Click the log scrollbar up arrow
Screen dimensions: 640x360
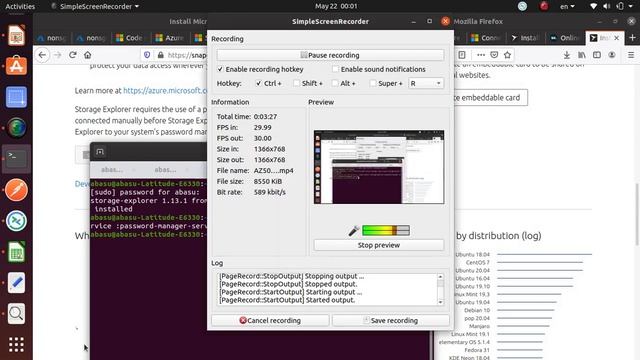point(440,277)
